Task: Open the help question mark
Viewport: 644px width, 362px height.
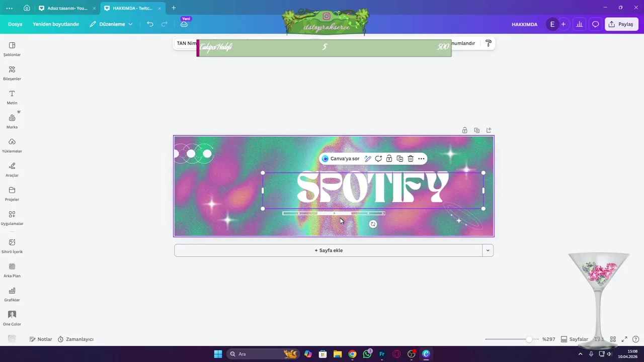Action: click(x=636, y=339)
